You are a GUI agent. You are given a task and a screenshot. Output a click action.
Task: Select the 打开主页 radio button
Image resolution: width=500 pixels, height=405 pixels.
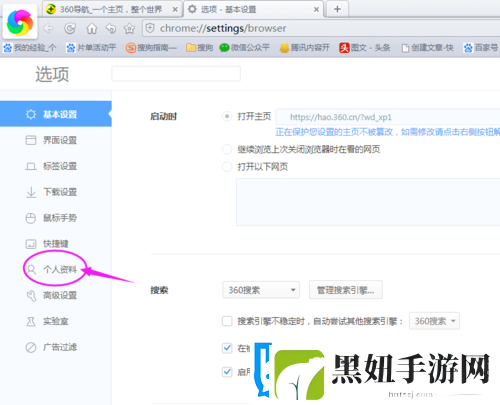pos(227,116)
